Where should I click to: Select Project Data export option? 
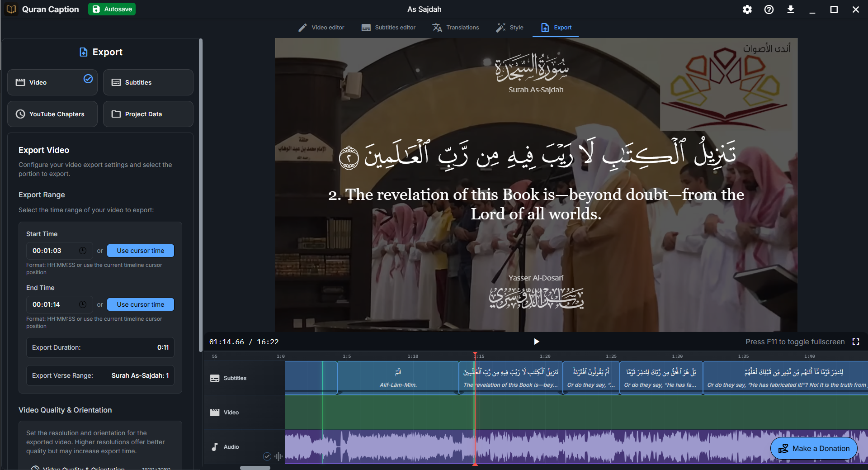tap(148, 114)
